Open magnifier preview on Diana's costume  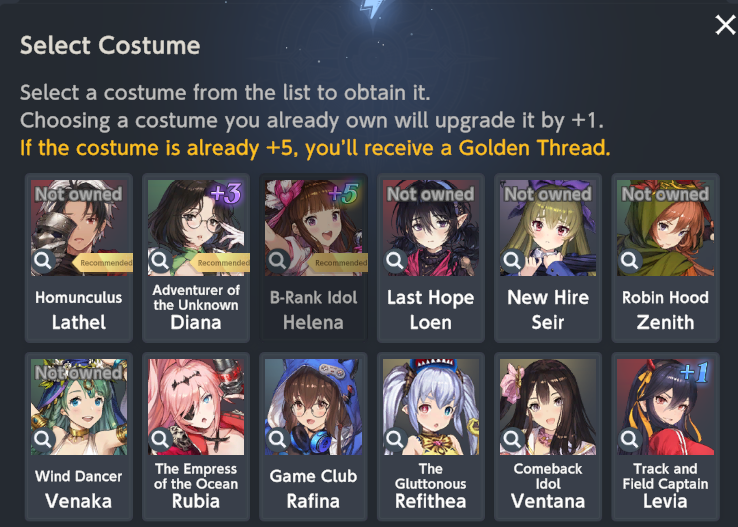click(160, 260)
